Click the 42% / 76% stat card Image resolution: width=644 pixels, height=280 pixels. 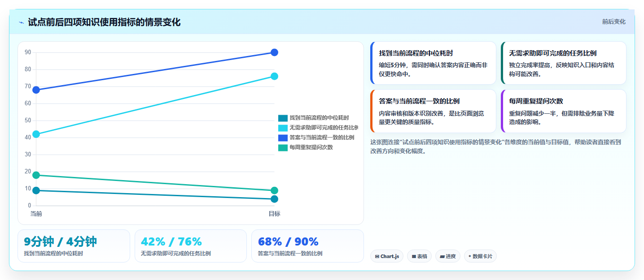point(191,246)
